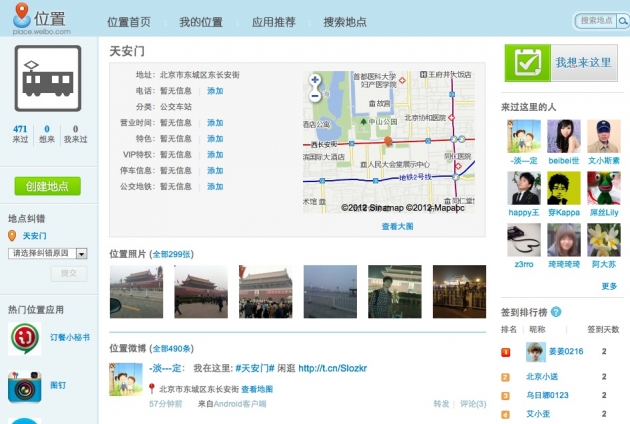Click the 我来过 count
The width and height of the screenshot is (630, 424).
click(76, 134)
